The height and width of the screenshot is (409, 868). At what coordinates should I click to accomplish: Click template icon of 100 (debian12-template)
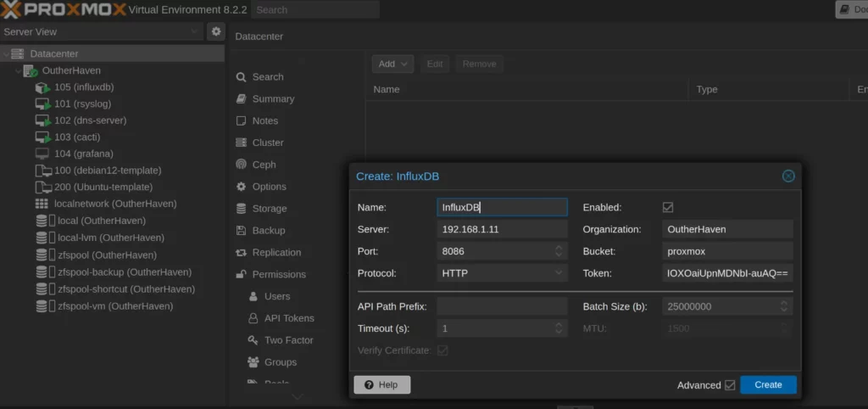tap(43, 171)
